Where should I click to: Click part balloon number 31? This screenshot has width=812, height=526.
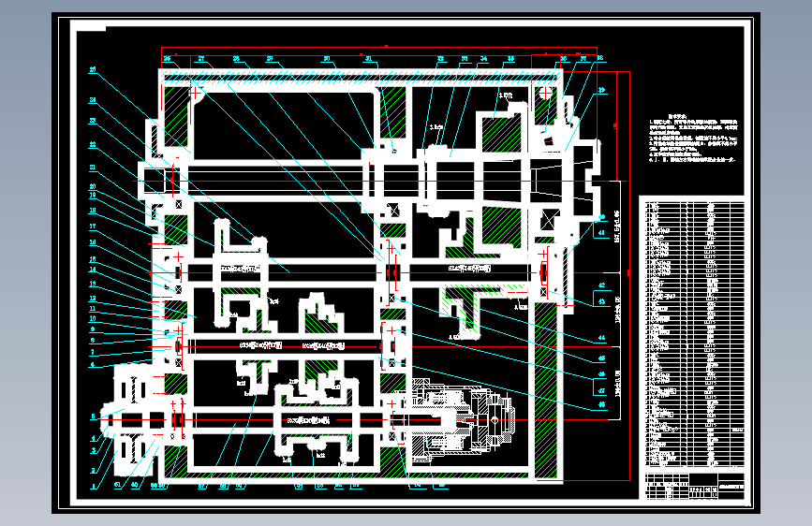(369, 59)
